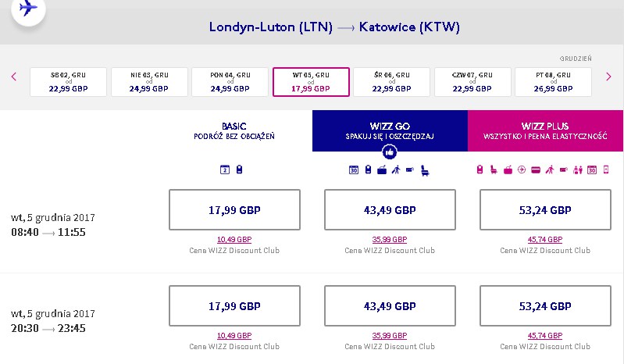Select 17,99 GBP Basic fare for 08:40 flight

point(234,209)
